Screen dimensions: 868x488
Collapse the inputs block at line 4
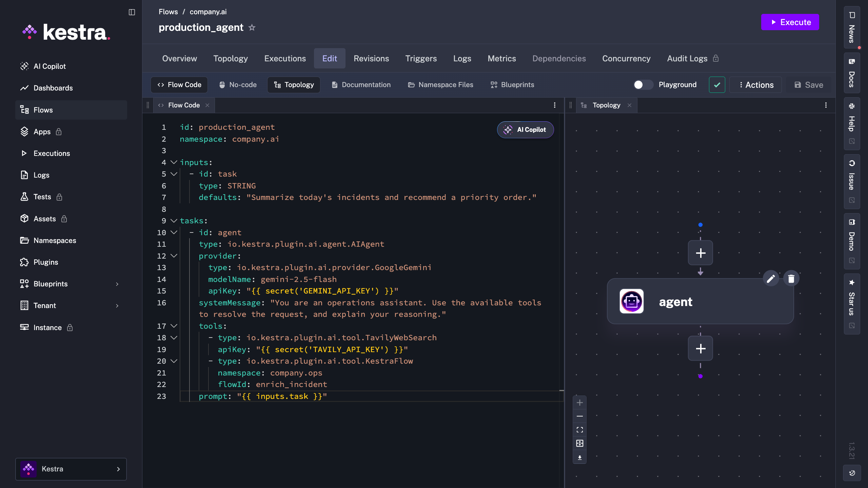[x=174, y=162]
